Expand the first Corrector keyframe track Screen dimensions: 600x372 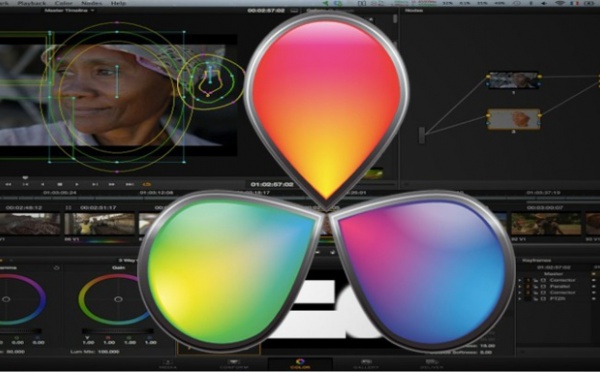pyautogui.click(x=520, y=280)
